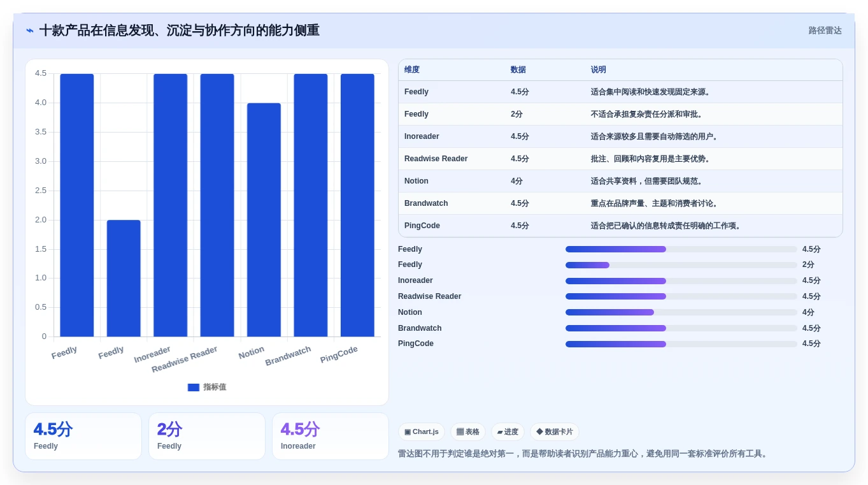The width and height of the screenshot is (868, 485).
Task: Click the Inoreader x-axis label
Action: pos(152,355)
